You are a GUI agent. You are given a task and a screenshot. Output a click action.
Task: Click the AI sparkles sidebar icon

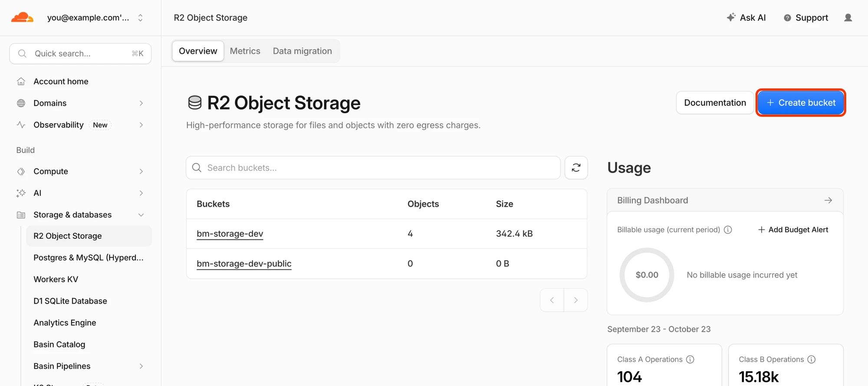(x=21, y=193)
